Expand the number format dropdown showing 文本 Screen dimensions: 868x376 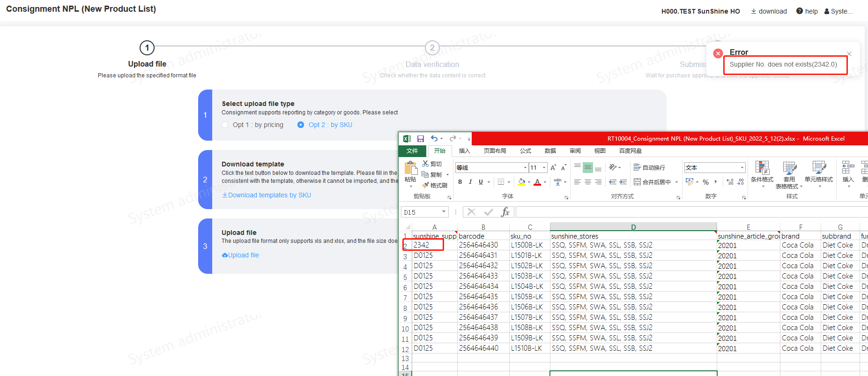pos(742,167)
